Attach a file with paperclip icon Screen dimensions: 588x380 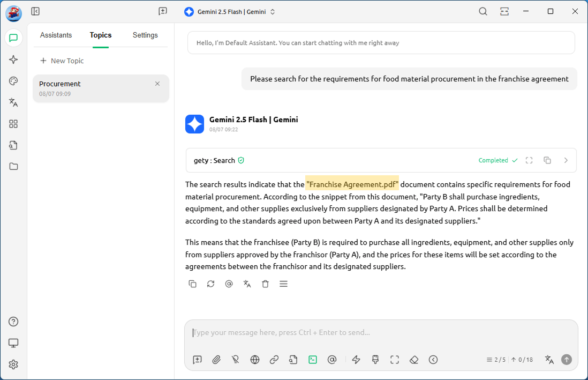point(216,360)
